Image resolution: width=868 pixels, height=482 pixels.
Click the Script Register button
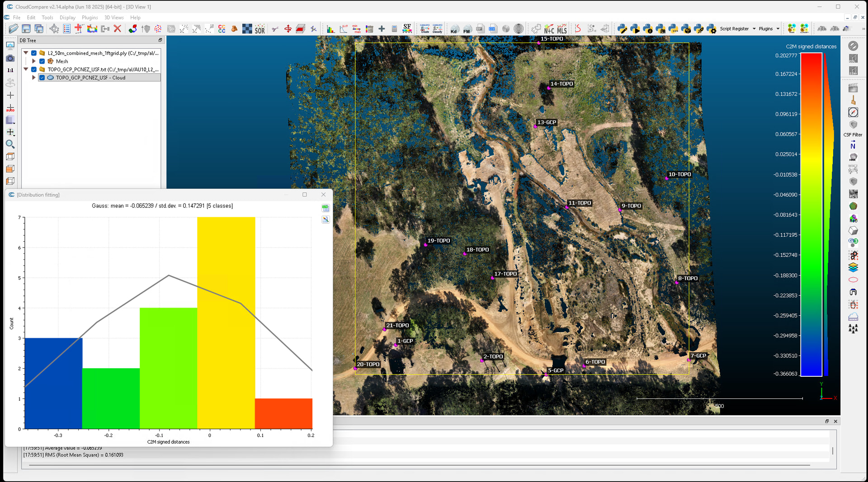[x=734, y=29]
